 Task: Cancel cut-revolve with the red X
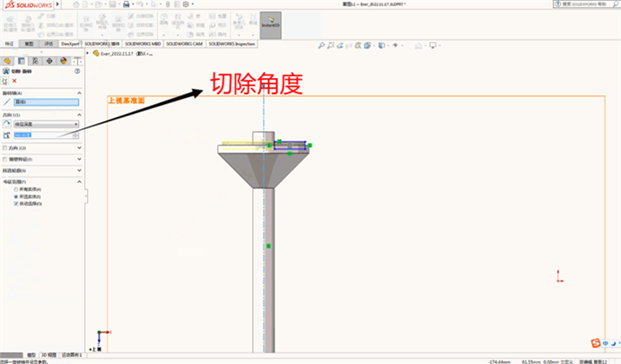(14, 81)
